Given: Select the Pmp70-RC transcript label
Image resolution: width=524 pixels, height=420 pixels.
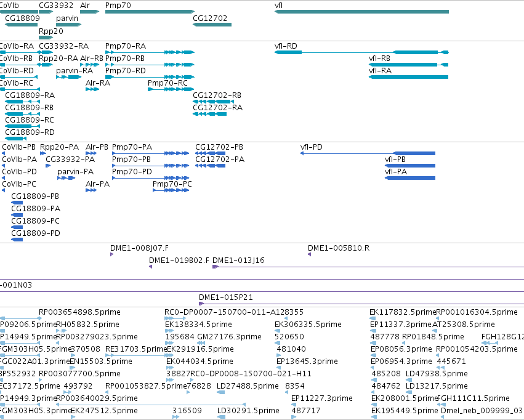Looking at the screenshot, I should pyautogui.click(x=167, y=83).
